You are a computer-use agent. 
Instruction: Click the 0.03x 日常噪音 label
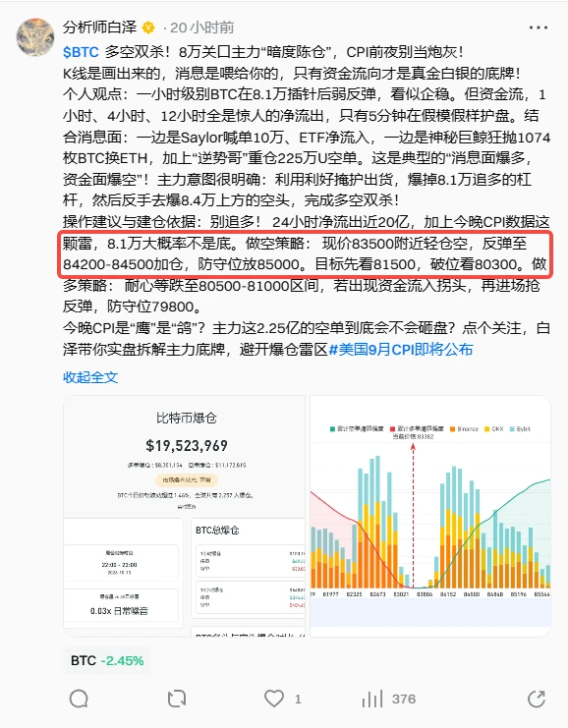119,611
